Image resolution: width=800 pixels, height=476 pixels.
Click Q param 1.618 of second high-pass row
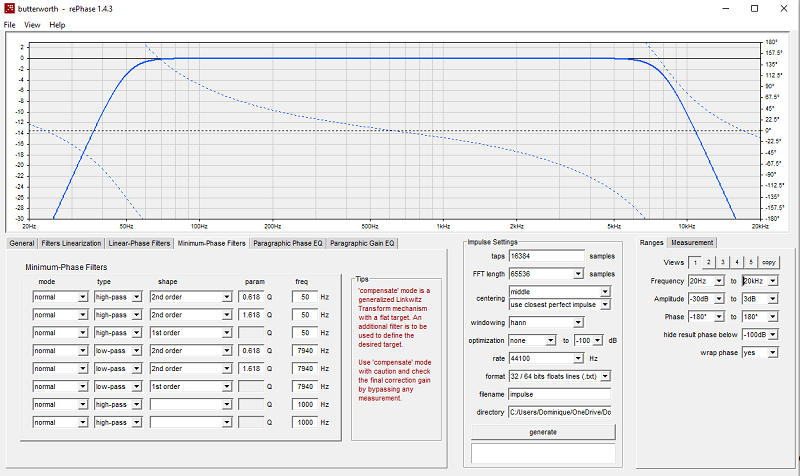(251, 315)
